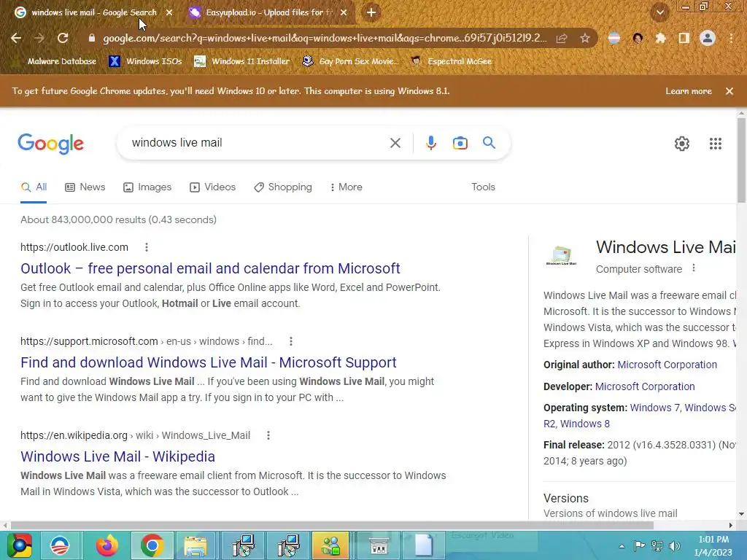Image resolution: width=747 pixels, height=560 pixels.
Task: Open Windows Live Mail panel more options
Action: [x=694, y=268]
